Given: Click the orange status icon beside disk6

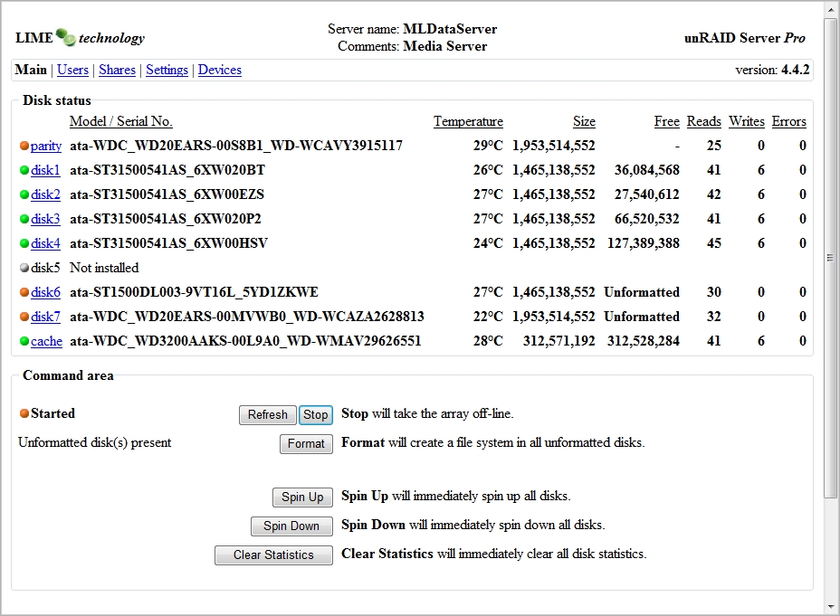Looking at the screenshot, I should pyautogui.click(x=24, y=292).
